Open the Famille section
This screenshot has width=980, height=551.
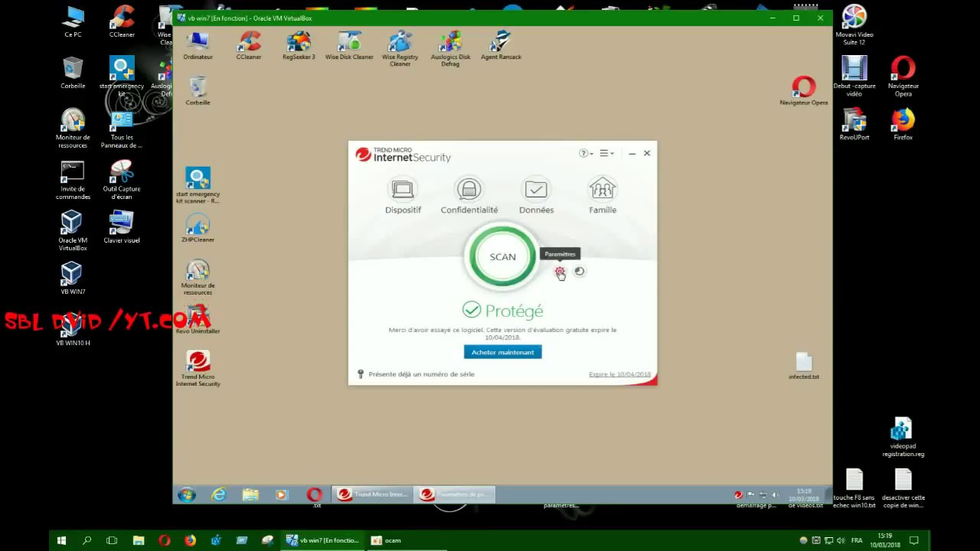[x=603, y=196]
